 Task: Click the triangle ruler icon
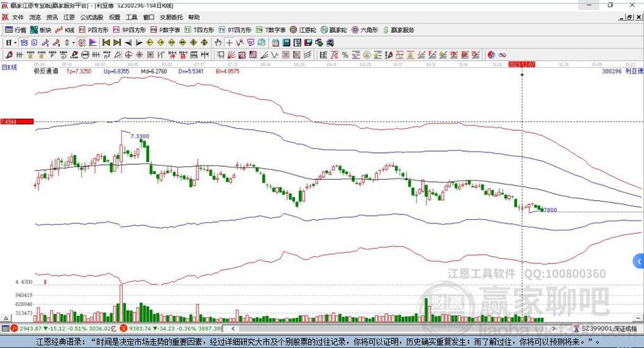(x=118, y=54)
